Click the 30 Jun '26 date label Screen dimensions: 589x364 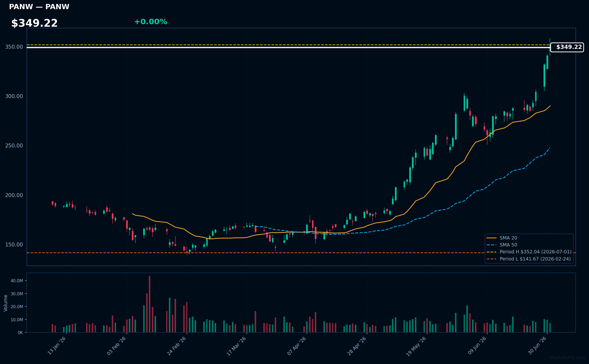click(537, 346)
